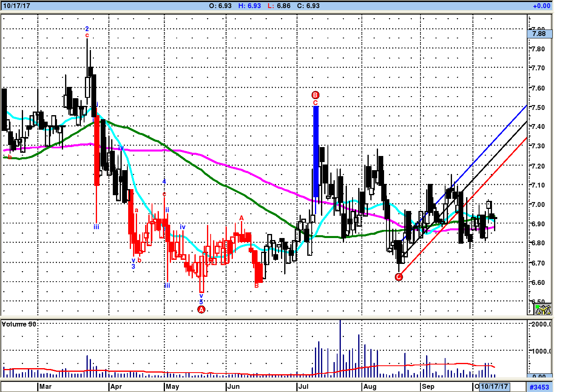Select the tall blue July candlestick
The image size is (566, 392).
(316, 152)
